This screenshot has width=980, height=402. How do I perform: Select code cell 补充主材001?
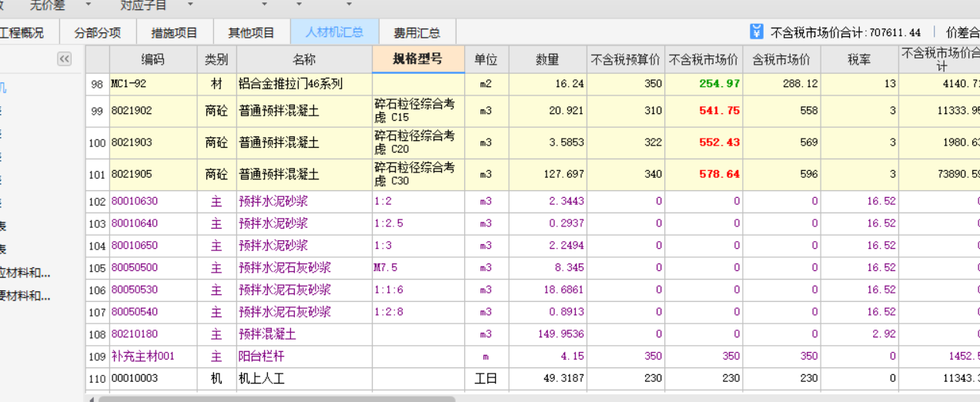152,357
